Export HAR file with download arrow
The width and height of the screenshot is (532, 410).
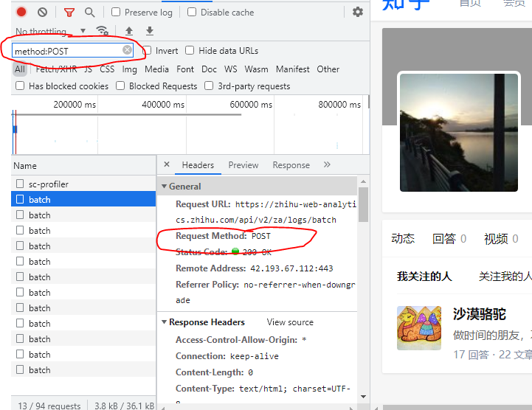pyautogui.click(x=150, y=31)
